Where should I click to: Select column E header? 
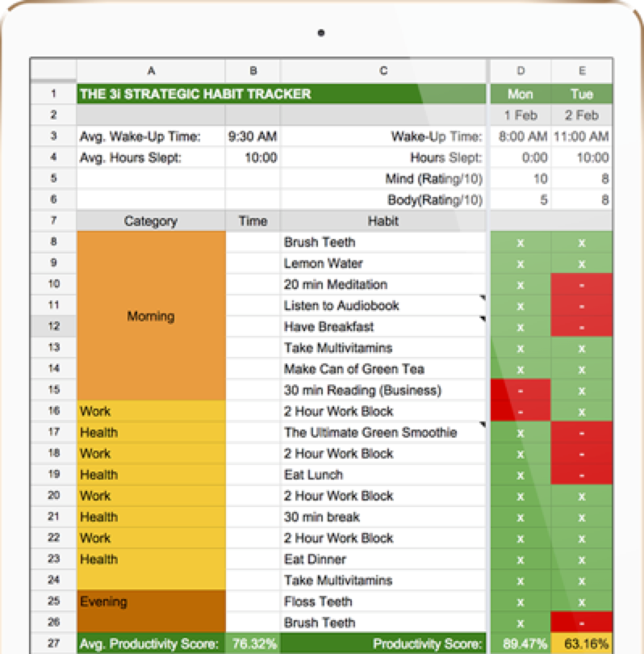click(582, 70)
